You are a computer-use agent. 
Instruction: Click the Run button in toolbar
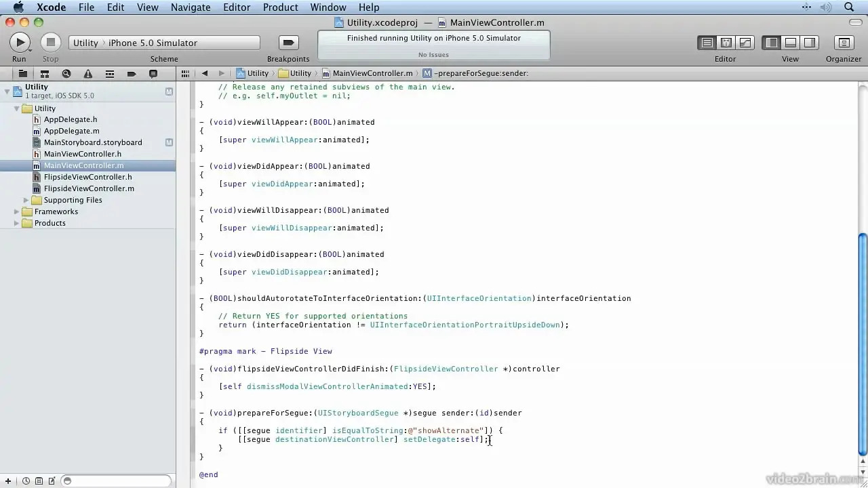pyautogui.click(x=20, y=43)
